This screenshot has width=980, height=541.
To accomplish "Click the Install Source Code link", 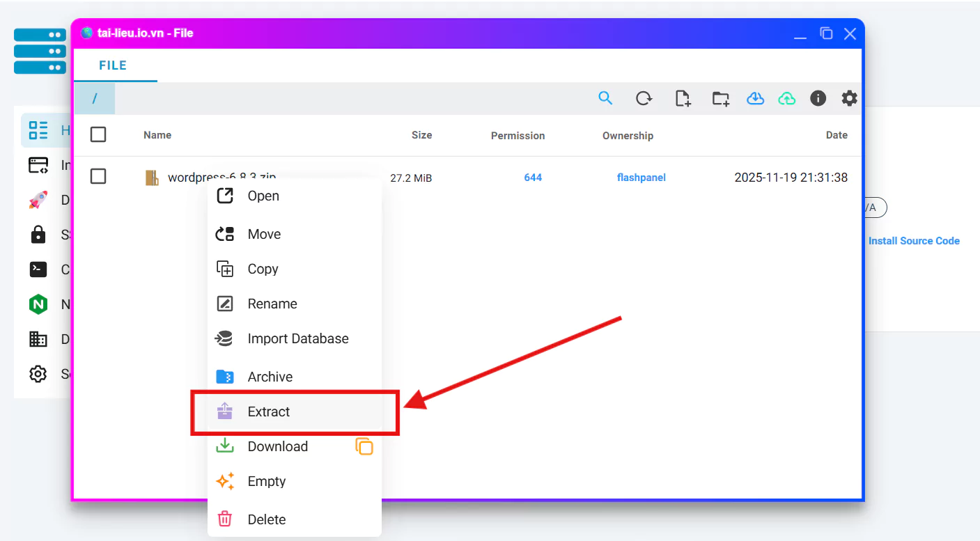I will [x=913, y=241].
